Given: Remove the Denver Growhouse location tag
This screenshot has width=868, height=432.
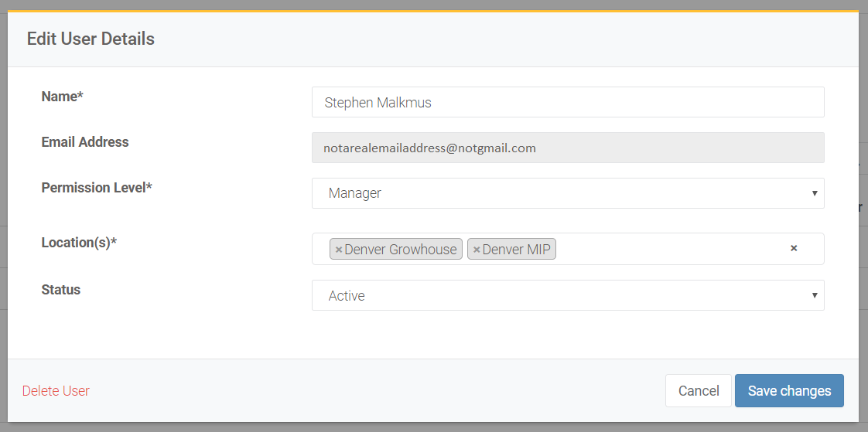Looking at the screenshot, I should (339, 250).
